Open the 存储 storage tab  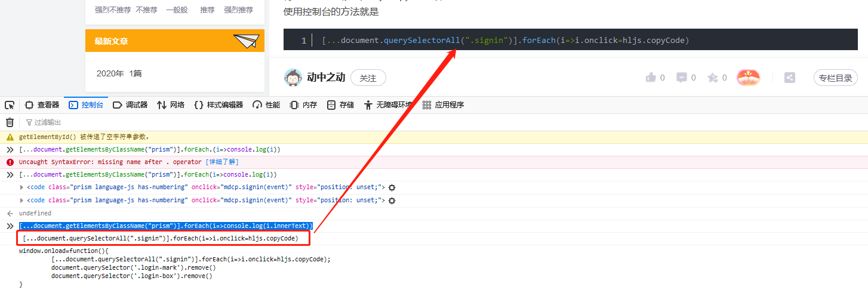click(340, 105)
